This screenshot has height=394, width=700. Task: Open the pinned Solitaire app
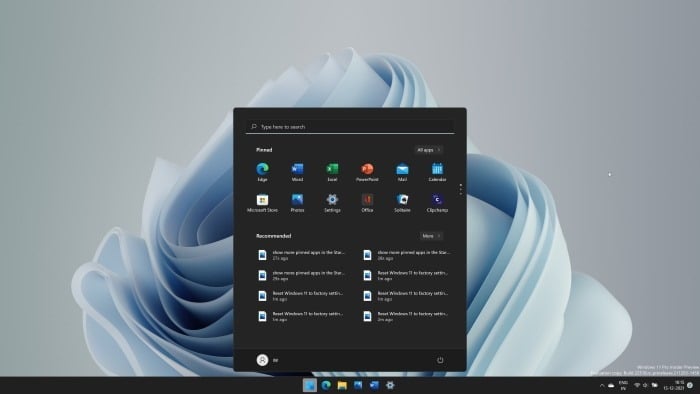(x=402, y=203)
